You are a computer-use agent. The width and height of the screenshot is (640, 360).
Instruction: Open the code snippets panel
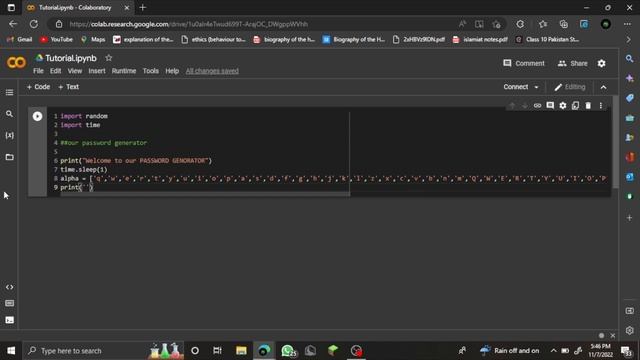(x=9, y=287)
